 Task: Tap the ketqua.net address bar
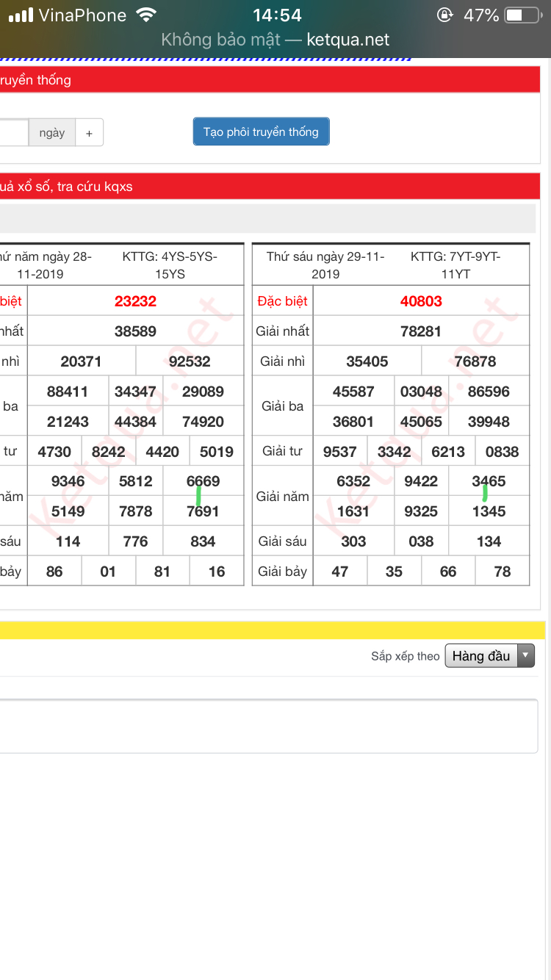point(275,40)
